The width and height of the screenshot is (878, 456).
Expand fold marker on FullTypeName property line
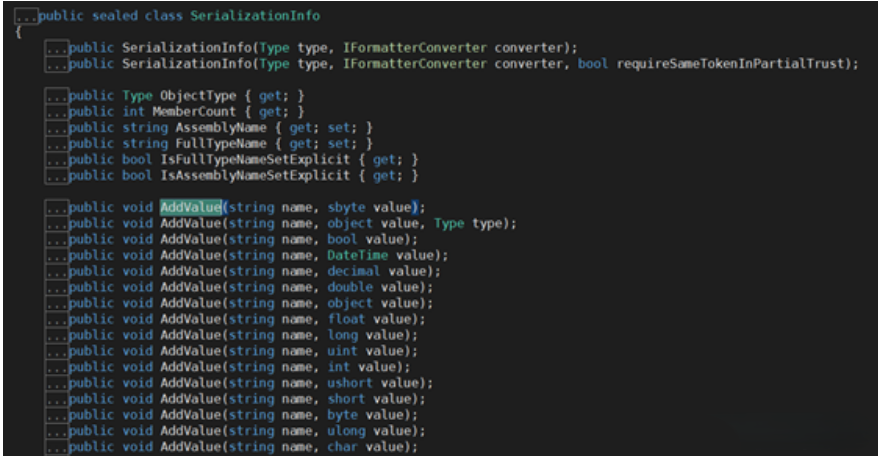click(x=56, y=144)
